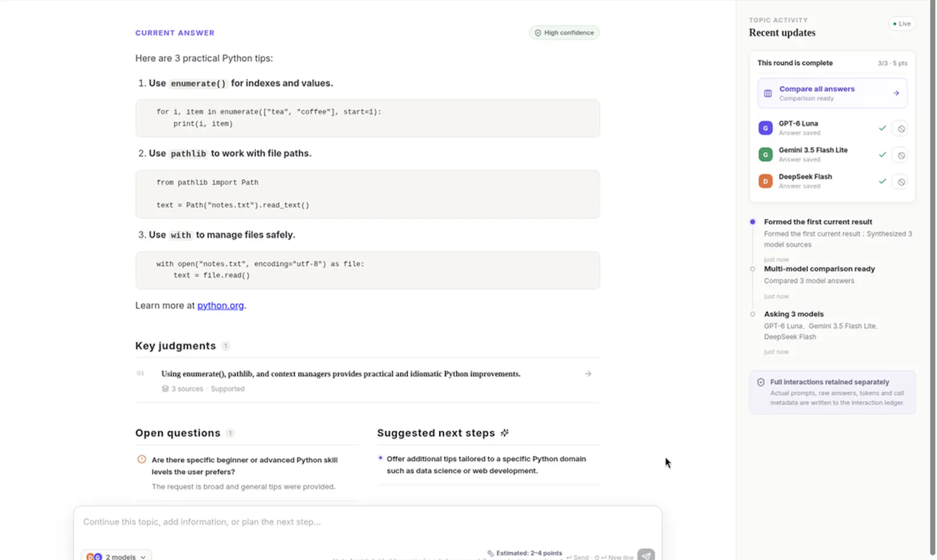Click the High confidence badge
Viewport: 937px width, 560px height.
coord(564,33)
